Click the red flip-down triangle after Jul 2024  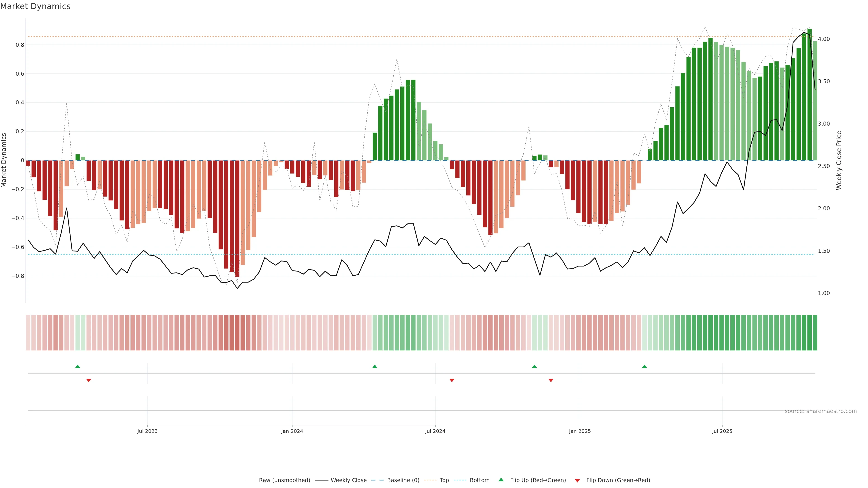click(452, 380)
